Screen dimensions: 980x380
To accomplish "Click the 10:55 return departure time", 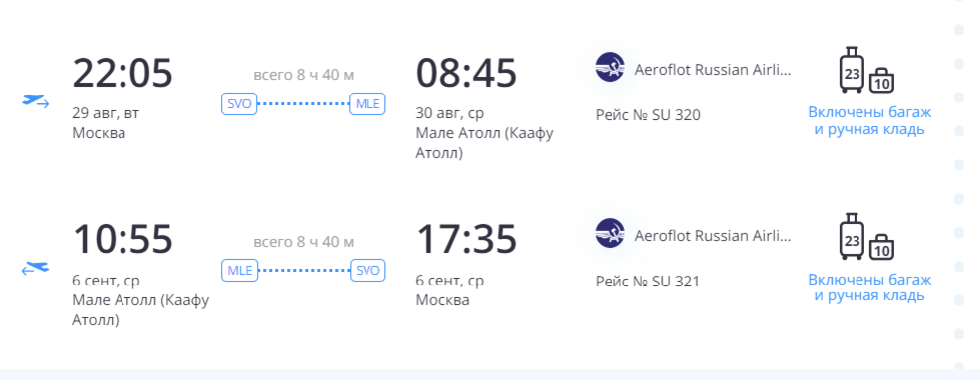I will tap(122, 239).
